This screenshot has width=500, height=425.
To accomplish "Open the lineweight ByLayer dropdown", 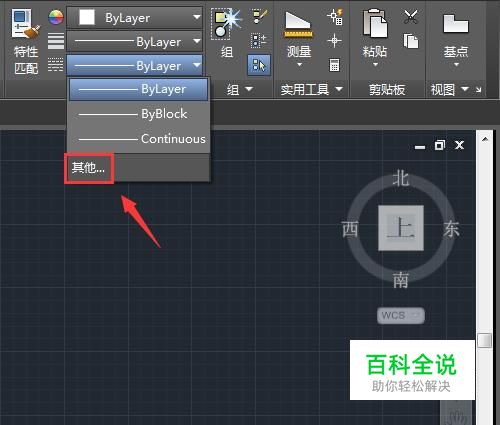I will pos(135,41).
